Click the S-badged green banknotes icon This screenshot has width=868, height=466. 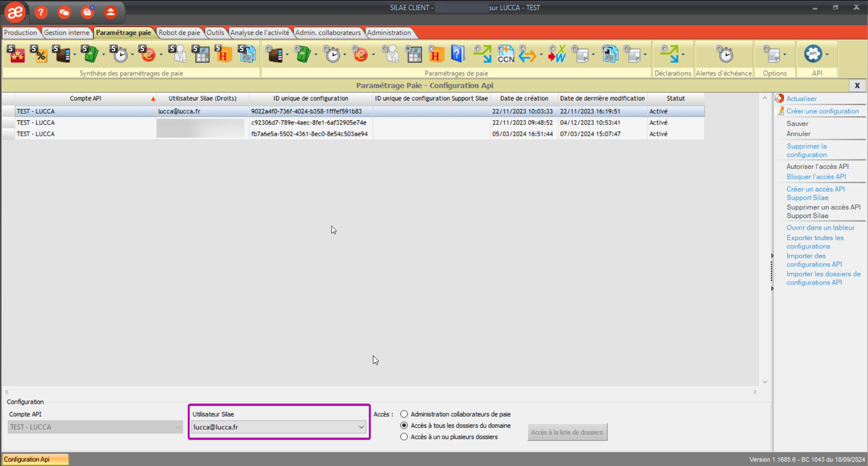click(90, 54)
